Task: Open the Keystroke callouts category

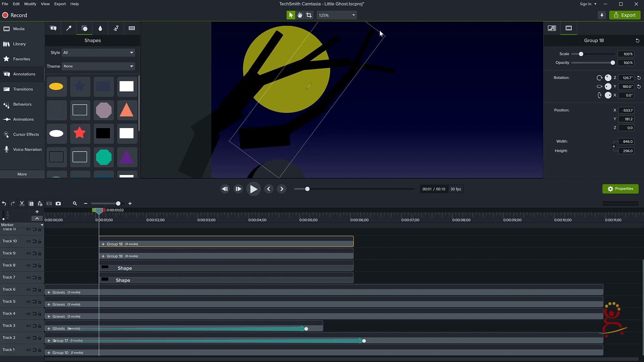Action: [x=131, y=28]
